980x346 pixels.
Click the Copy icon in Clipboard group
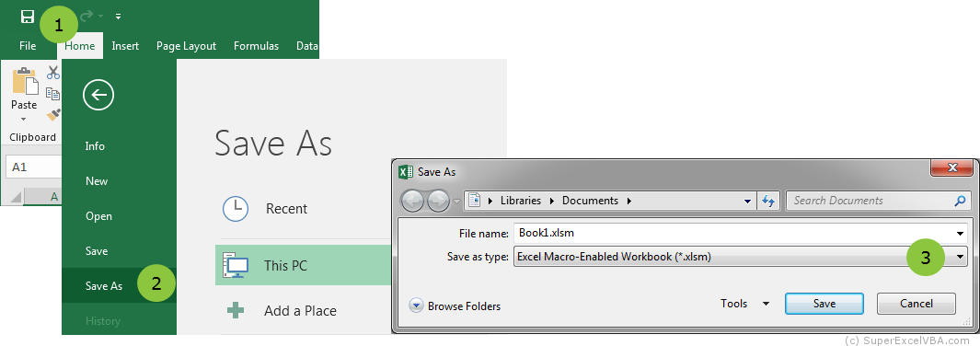click(x=53, y=94)
